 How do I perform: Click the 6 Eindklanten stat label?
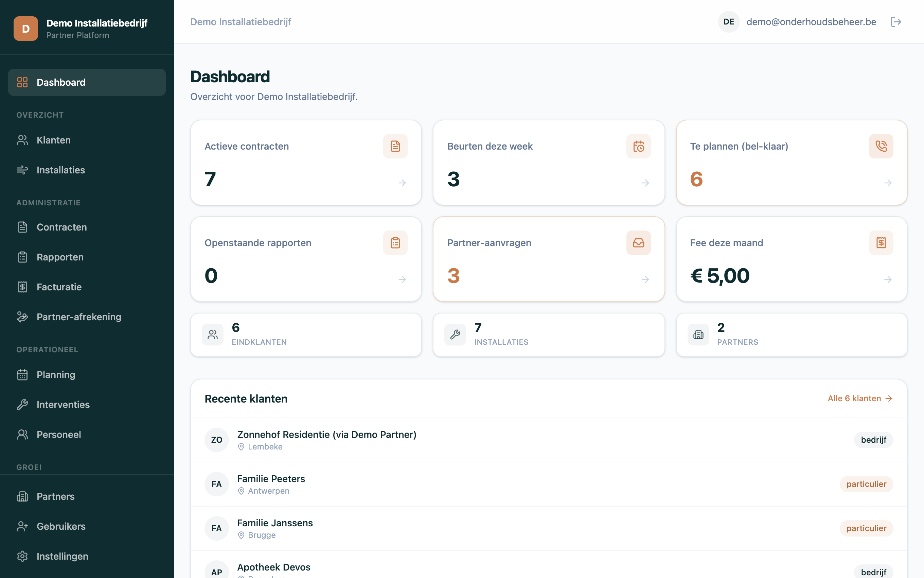pos(259,342)
